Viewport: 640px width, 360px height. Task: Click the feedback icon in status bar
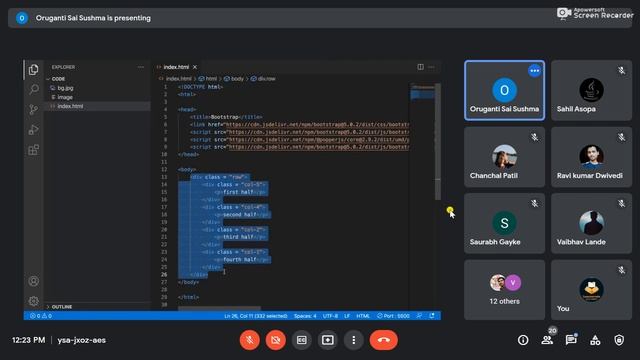[x=419, y=316]
